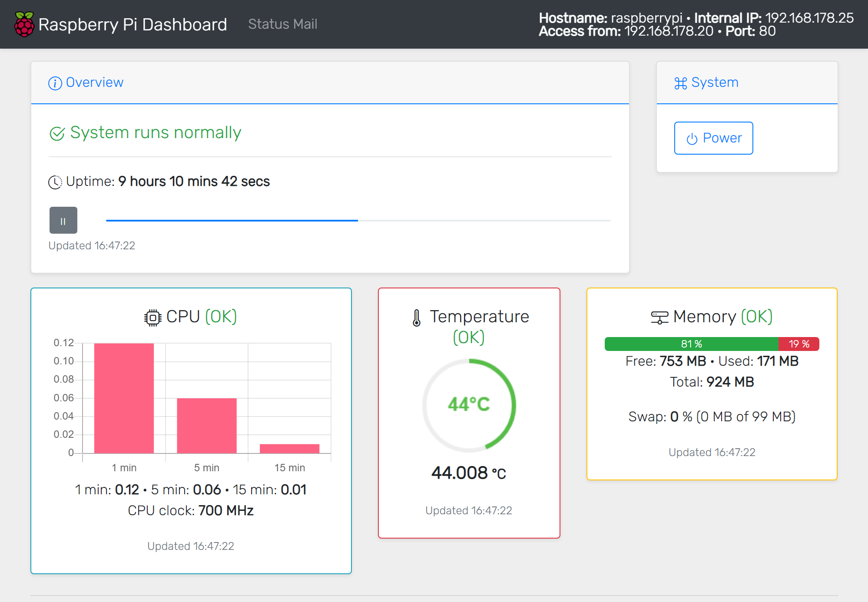Screen dimensions: 868x602
Task: Click the 5 min CPU load bar
Action: 207,425
